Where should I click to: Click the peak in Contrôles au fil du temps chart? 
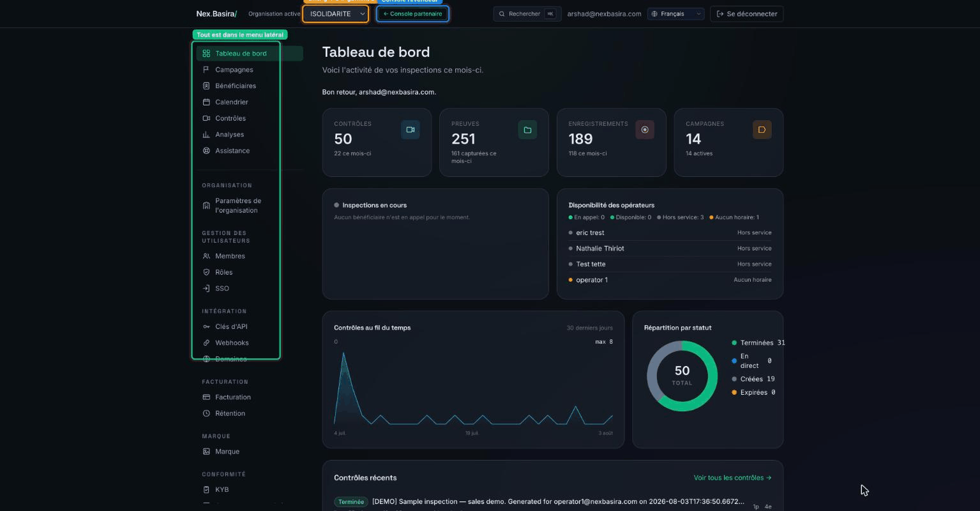[343, 353]
